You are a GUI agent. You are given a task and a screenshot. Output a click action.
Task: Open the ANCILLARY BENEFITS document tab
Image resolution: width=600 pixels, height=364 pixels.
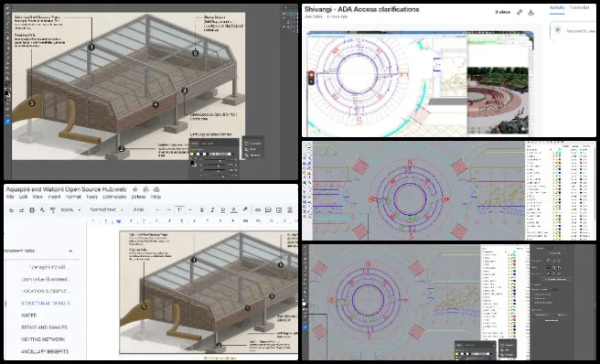(x=45, y=351)
